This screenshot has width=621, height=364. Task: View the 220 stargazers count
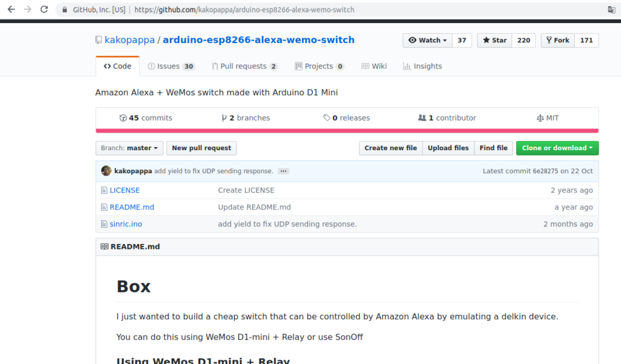[523, 41]
